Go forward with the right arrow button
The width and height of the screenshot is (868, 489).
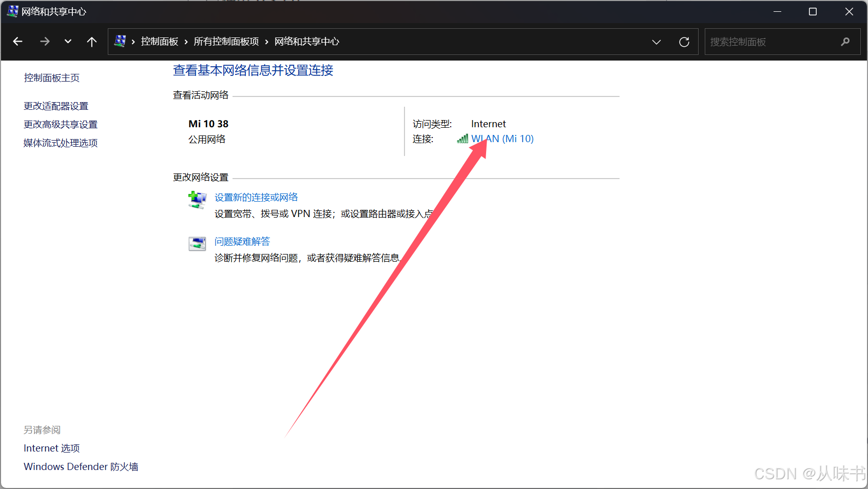click(x=45, y=42)
